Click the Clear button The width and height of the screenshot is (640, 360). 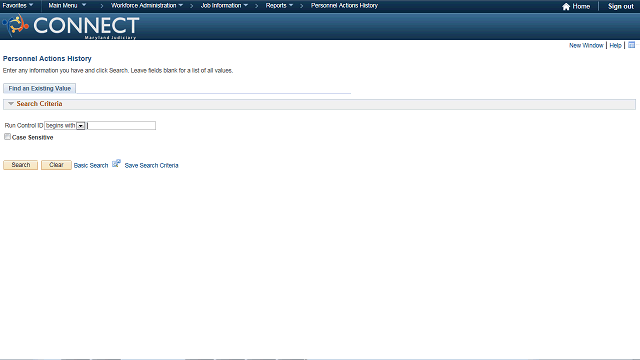point(56,165)
